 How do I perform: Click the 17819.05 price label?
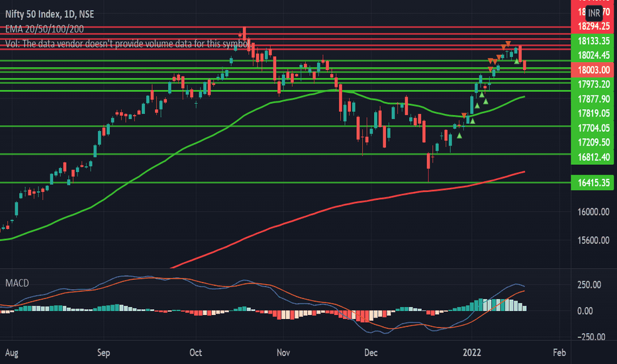[593, 113]
